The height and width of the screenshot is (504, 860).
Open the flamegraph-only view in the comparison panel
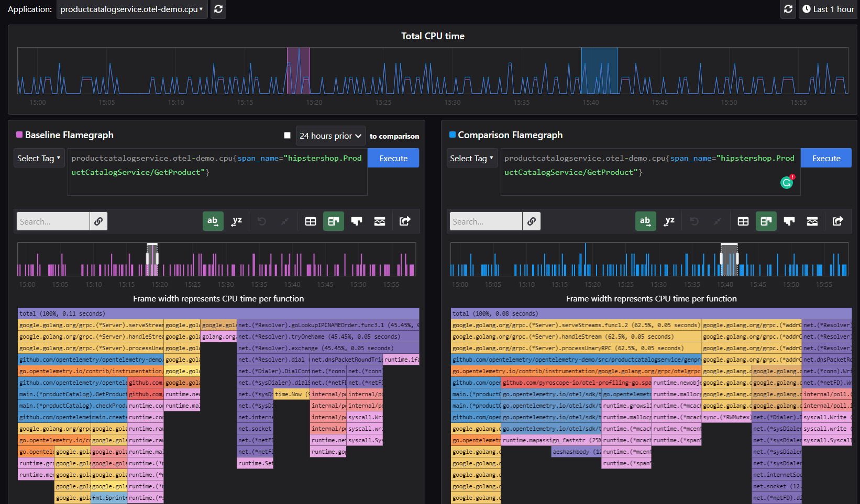[x=789, y=221]
